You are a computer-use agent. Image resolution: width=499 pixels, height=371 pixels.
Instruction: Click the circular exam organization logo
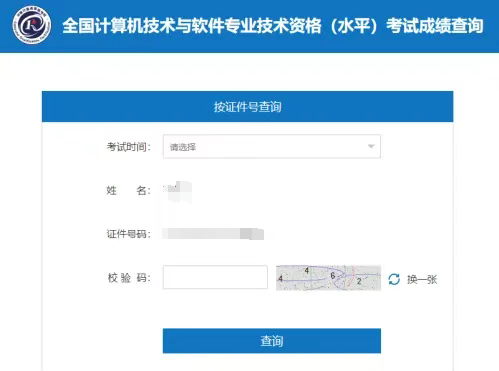(x=32, y=25)
